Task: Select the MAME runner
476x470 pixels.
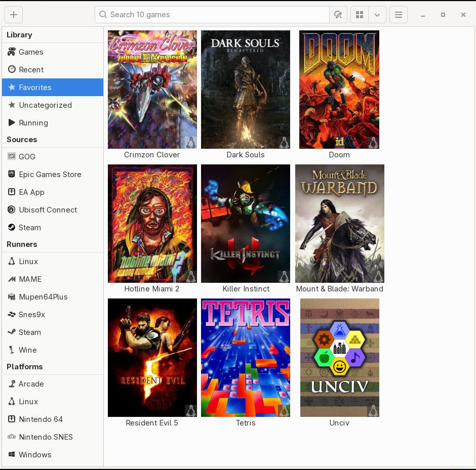Action: (53, 279)
